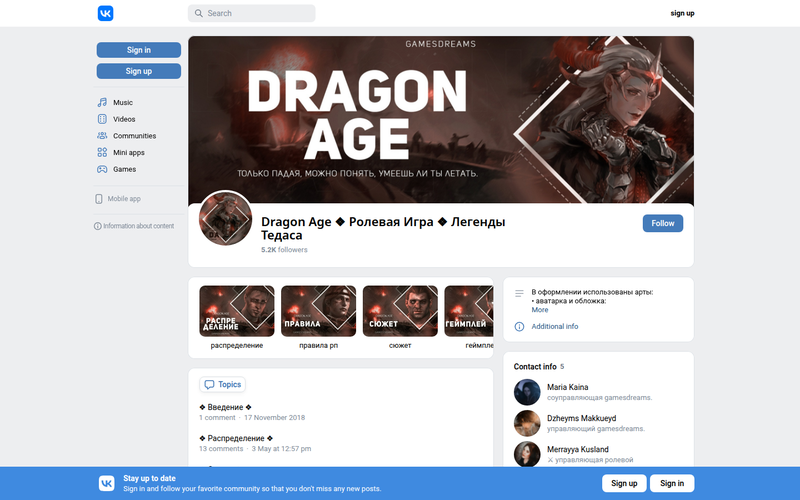Click sidebar Sign up button

139,71
